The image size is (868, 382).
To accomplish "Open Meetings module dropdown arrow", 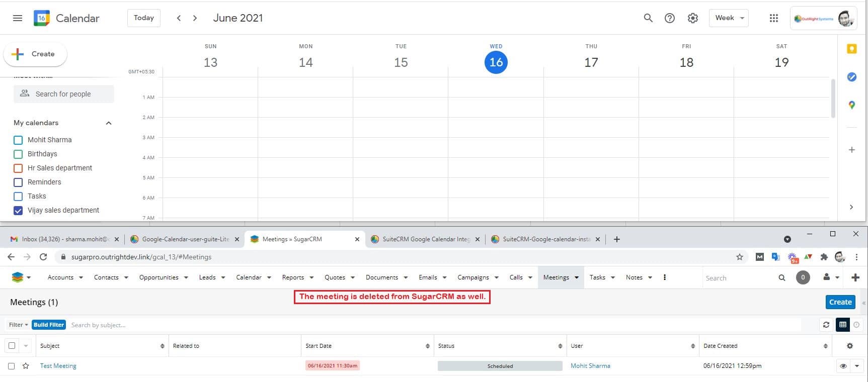I will tap(577, 277).
